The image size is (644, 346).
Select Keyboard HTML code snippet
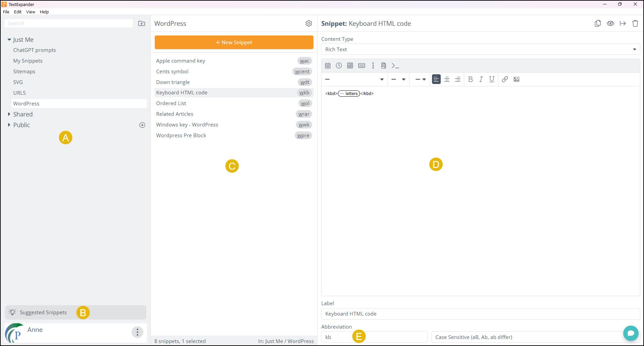(234, 93)
